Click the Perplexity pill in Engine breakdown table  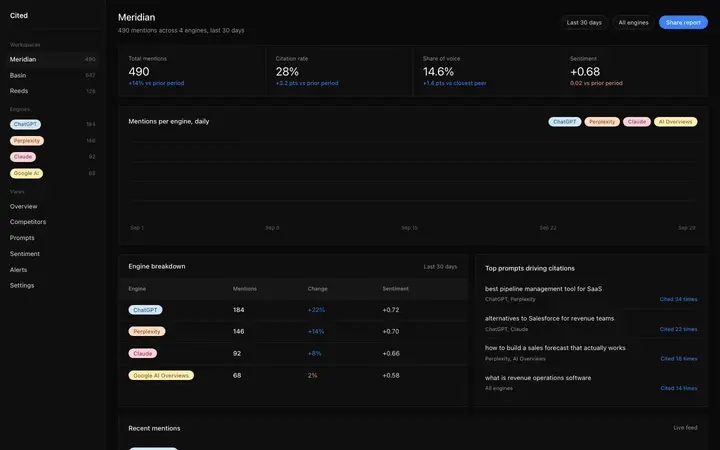click(x=147, y=332)
